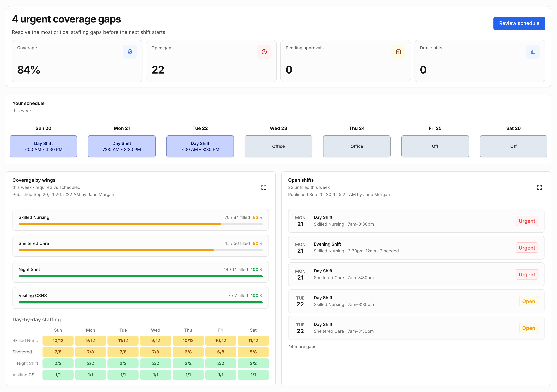
Task: Click Sheltered Care Thursday 6/8 cell
Action: 188,352
